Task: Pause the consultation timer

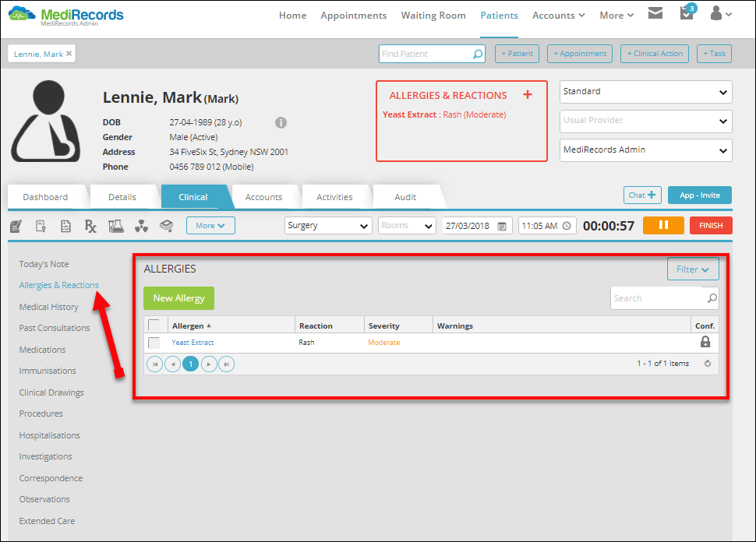Action: coord(663,226)
